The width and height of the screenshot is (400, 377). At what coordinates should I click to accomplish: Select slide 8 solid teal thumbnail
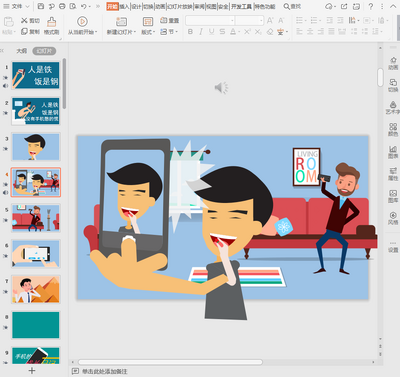[x=36, y=325]
